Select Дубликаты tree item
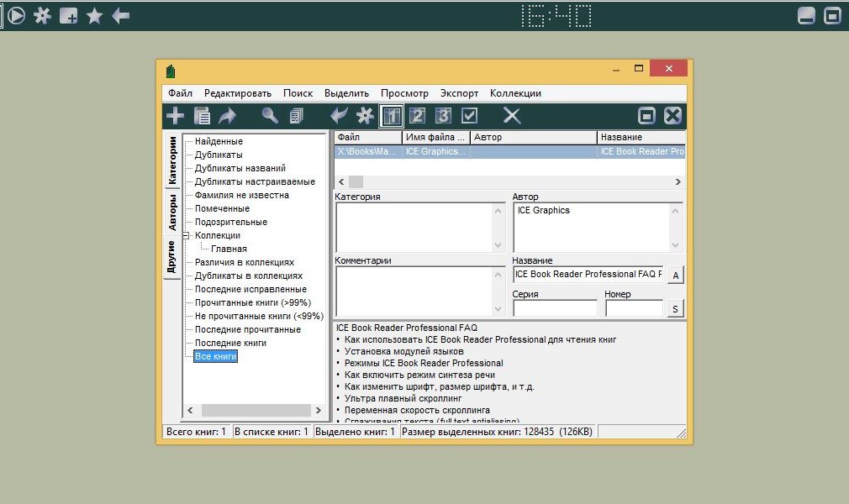This screenshot has width=849, height=504. [x=219, y=155]
